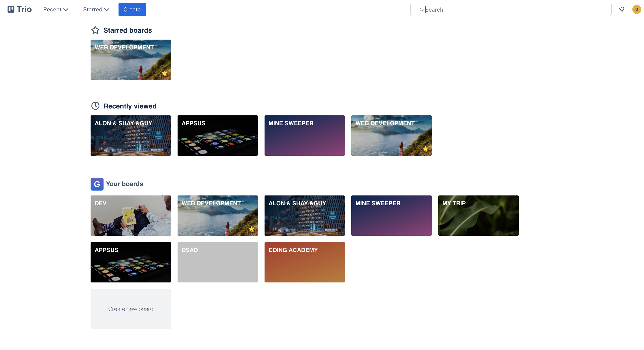Open notifications pin icon in header
Image resolution: width=644 pixels, height=350 pixels.
point(622,9)
